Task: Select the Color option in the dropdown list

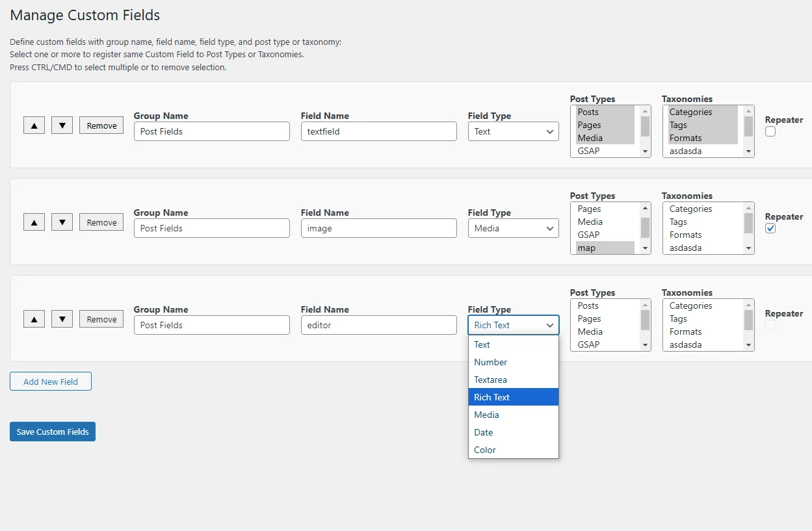Action: pos(485,450)
